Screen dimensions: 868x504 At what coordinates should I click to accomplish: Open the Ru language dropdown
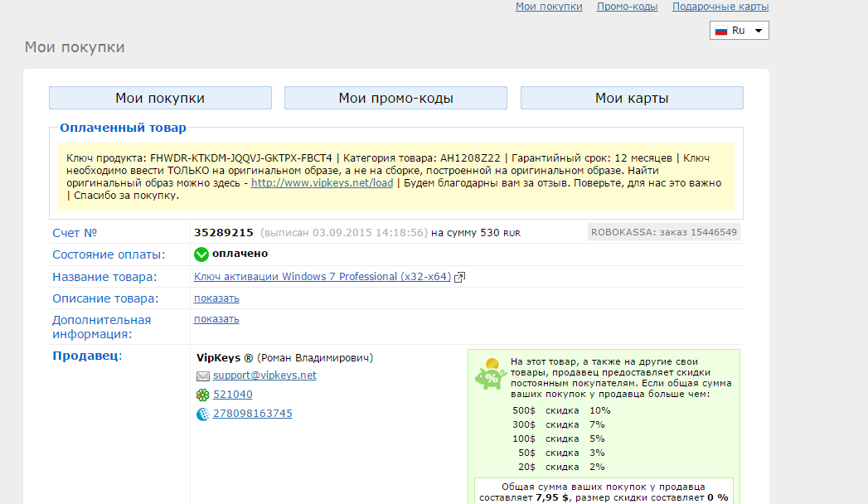click(x=739, y=31)
